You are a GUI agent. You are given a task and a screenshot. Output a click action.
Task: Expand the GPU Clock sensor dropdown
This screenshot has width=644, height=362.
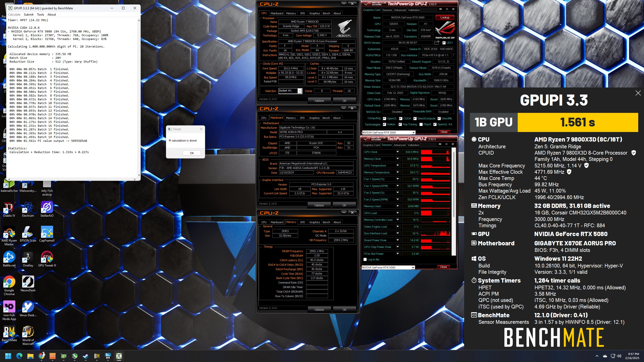pos(397,152)
